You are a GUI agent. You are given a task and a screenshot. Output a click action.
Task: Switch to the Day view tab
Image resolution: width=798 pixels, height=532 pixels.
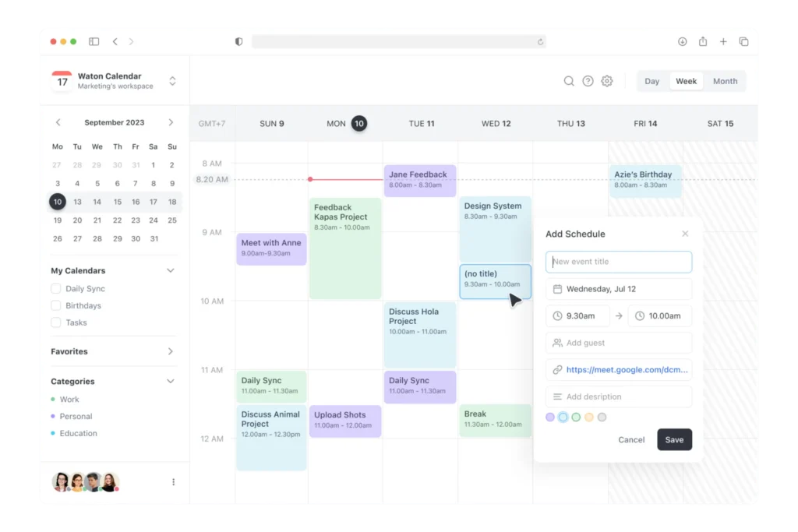[652, 81]
